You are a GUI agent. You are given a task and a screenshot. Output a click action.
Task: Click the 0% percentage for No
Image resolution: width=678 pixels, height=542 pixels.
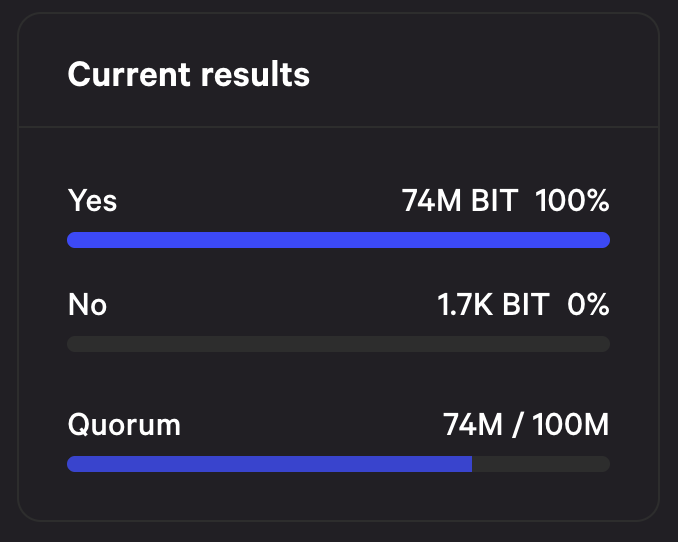[x=588, y=305]
